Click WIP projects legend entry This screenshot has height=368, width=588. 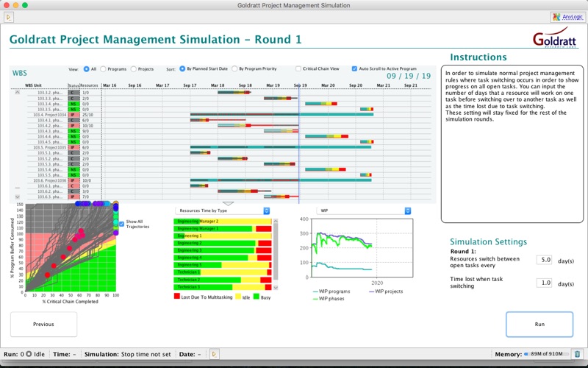point(387,291)
